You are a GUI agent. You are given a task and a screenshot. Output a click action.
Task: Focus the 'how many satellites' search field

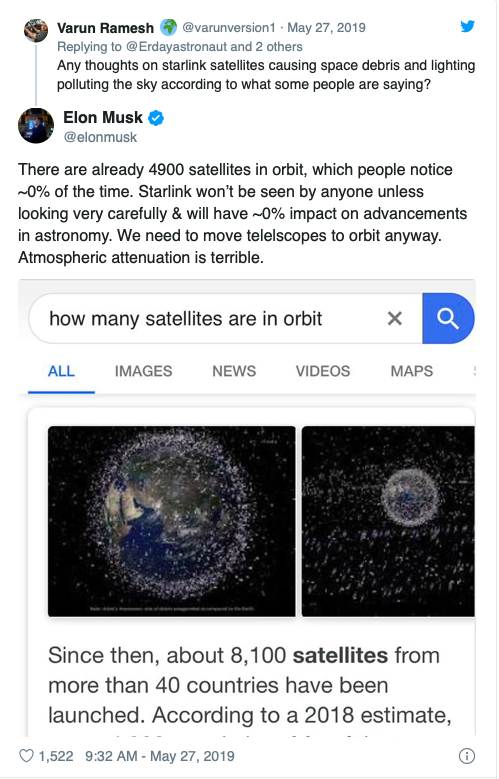pyautogui.click(x=226, y=318)
